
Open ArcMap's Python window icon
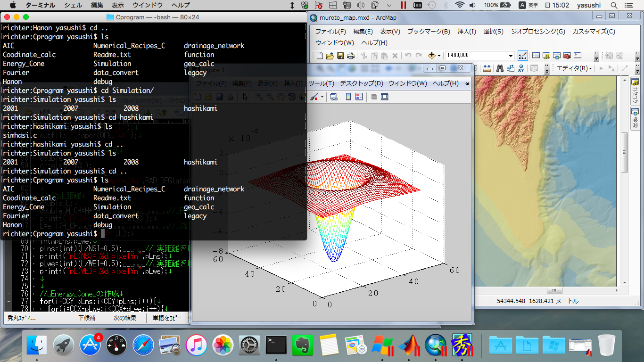(577, 56)
